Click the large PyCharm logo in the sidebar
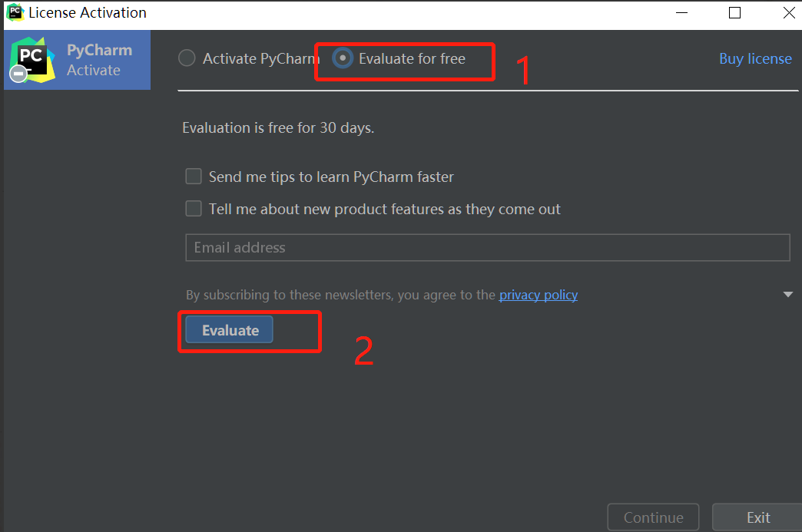 pos(33,58)
